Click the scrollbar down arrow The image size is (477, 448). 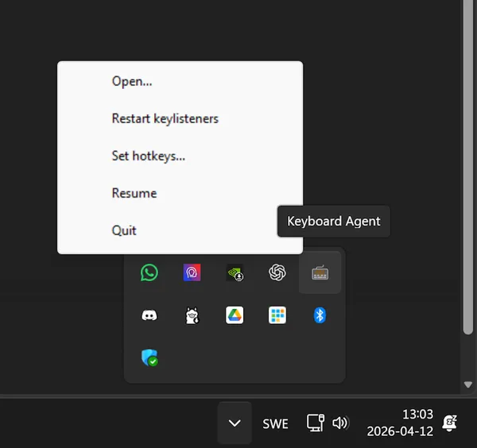click(468, 384)
